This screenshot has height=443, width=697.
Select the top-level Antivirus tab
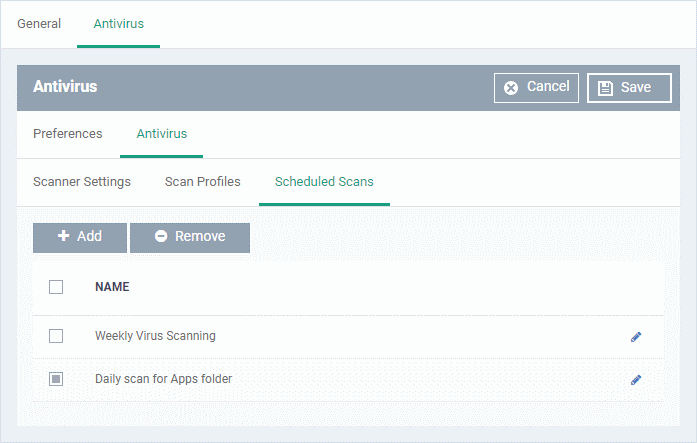(119, 24)
